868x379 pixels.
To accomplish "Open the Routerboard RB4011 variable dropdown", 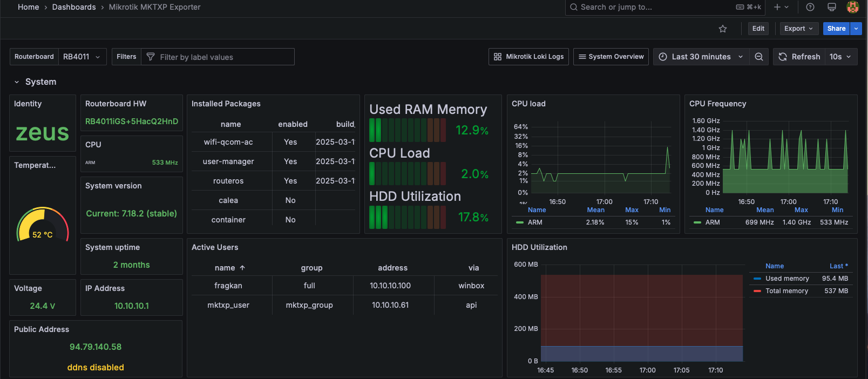I will pos(82,57).
